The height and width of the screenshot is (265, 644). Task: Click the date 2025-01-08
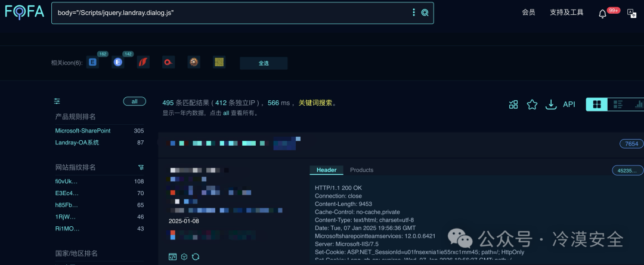(x=184, y=221)
